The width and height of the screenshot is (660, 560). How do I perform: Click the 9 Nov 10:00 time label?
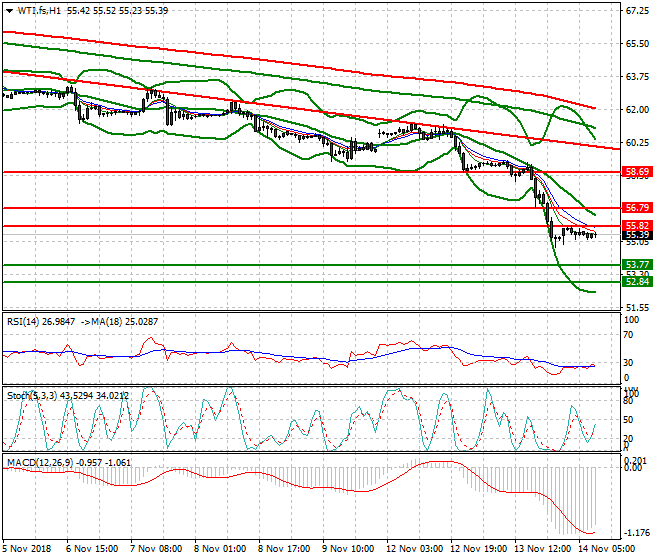tap(348, 549)
